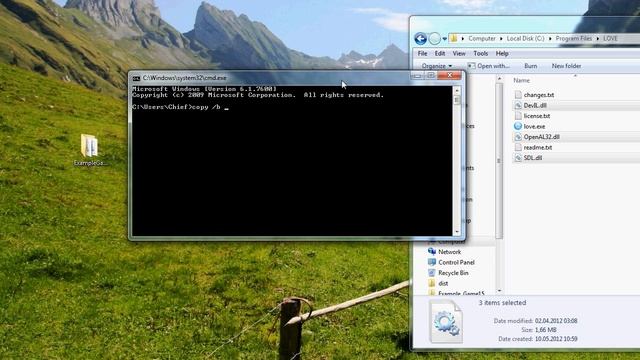640x360 pixels.
Task: Click the Recycle Bin icon in sidebar
Action: point(432,273)
